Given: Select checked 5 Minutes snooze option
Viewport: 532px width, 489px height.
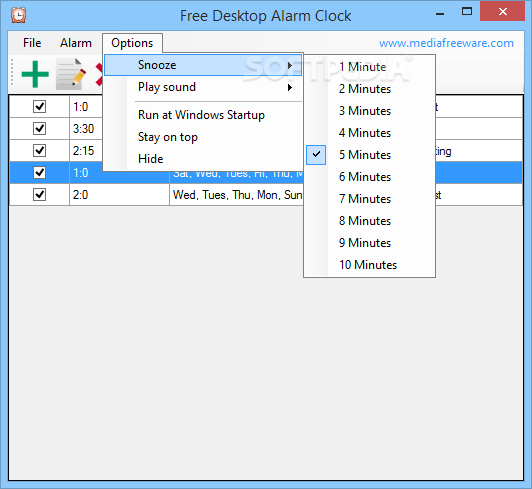Looking at the screenshot, I should 369,155.
